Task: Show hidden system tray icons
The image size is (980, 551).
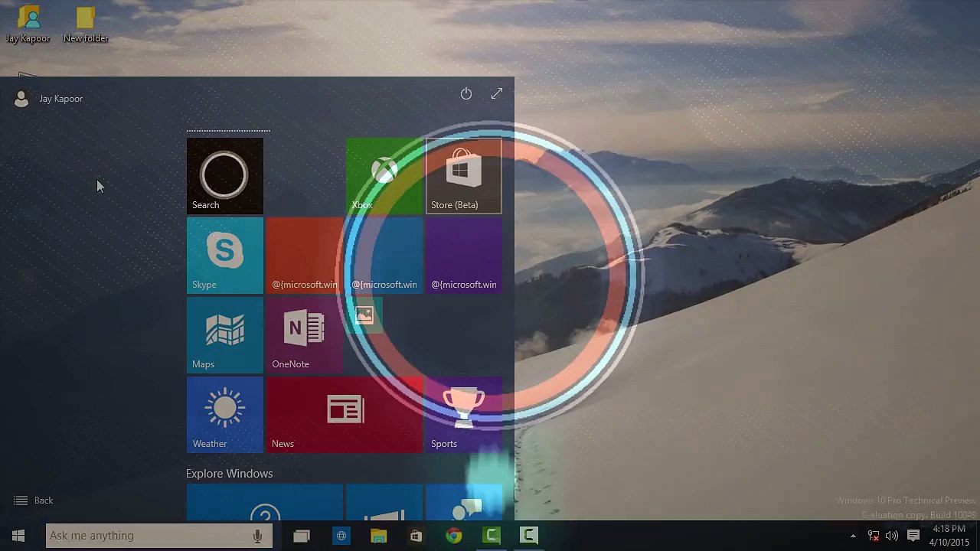Action: tap(853, 536)
